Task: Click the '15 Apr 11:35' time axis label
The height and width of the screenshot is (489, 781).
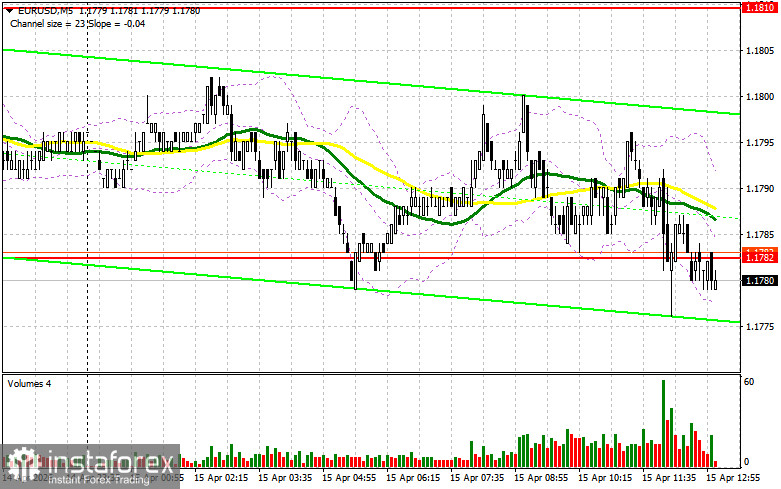Action: pyautogui.click(x=669, y=478)
